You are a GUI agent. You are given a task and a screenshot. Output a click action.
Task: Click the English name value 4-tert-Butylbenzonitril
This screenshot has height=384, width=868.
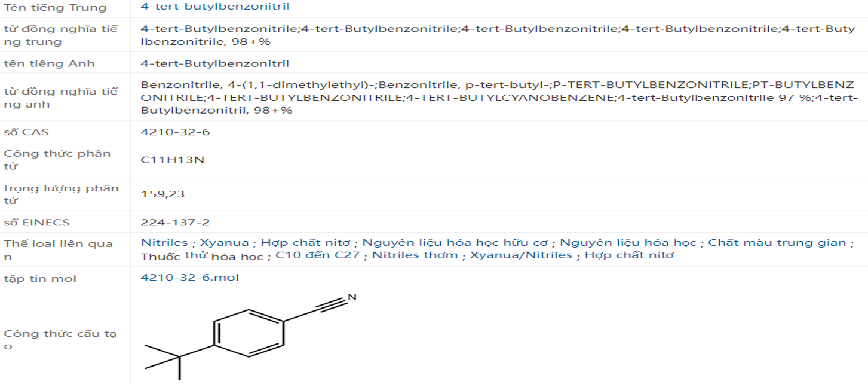click(x=214, y=63)
